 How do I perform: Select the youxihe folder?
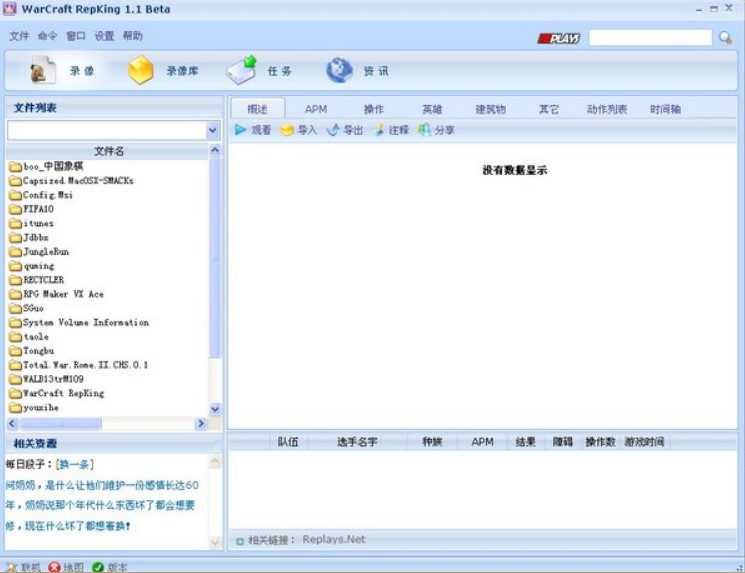coord(34,408)
